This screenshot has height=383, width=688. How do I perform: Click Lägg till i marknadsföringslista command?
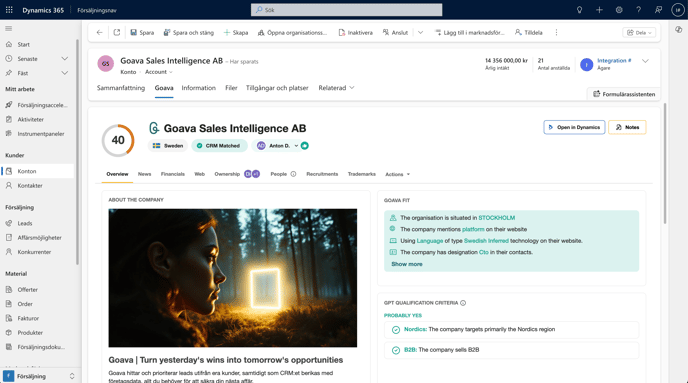pos(469,32)
